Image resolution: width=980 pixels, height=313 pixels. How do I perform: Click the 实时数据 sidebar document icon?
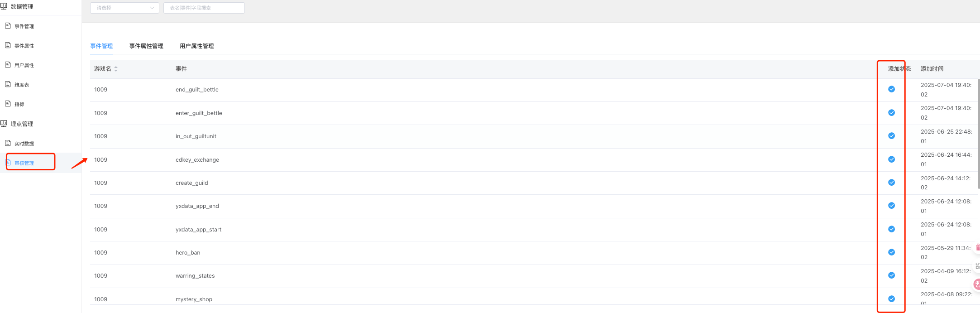8,143
